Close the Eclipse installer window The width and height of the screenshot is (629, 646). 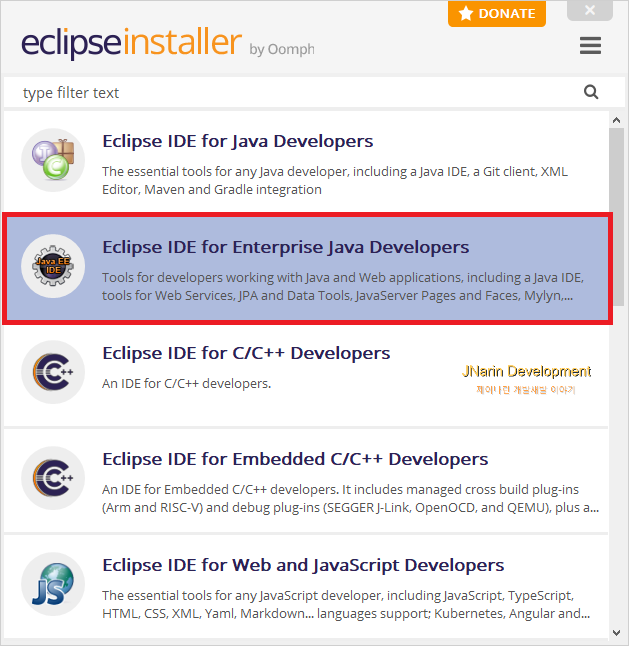point(590,10)
